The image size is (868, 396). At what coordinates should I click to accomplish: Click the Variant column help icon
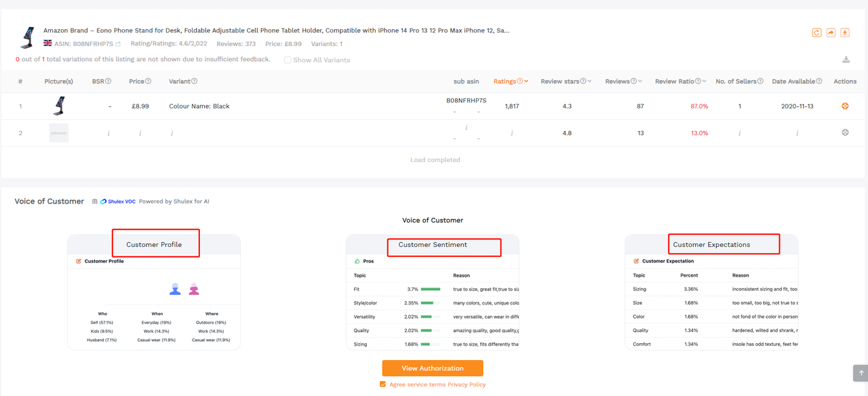(x=195, y=81)
